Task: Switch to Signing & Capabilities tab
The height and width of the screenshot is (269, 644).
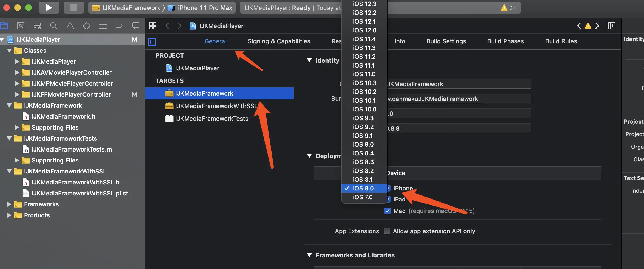Action: point(279,41)
